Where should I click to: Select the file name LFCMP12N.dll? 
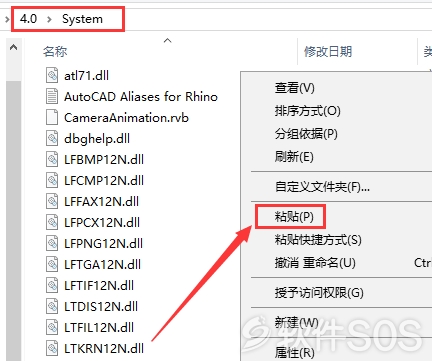click(x=104, y=181)
